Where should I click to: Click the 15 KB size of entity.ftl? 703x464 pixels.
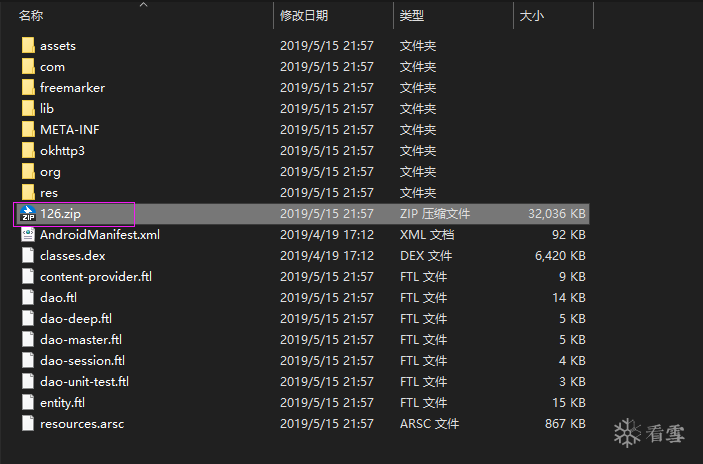click(569, 403)
